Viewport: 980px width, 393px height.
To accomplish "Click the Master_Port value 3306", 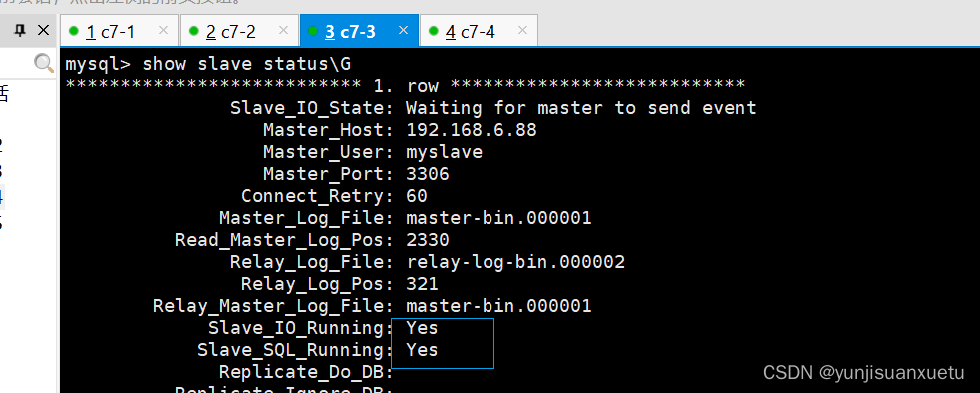I will (428, 174).
